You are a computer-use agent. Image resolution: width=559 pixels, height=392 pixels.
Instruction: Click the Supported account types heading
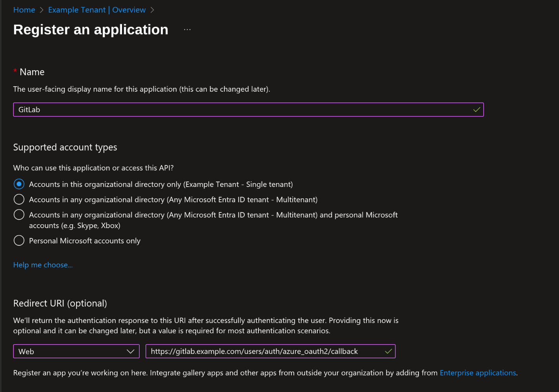[x=65, y=147]
